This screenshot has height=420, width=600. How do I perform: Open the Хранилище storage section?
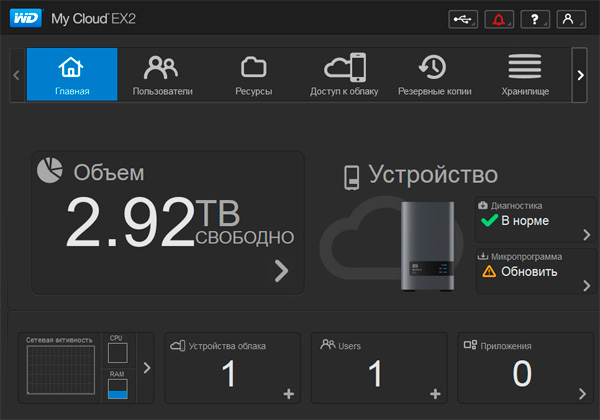point(525,74)
